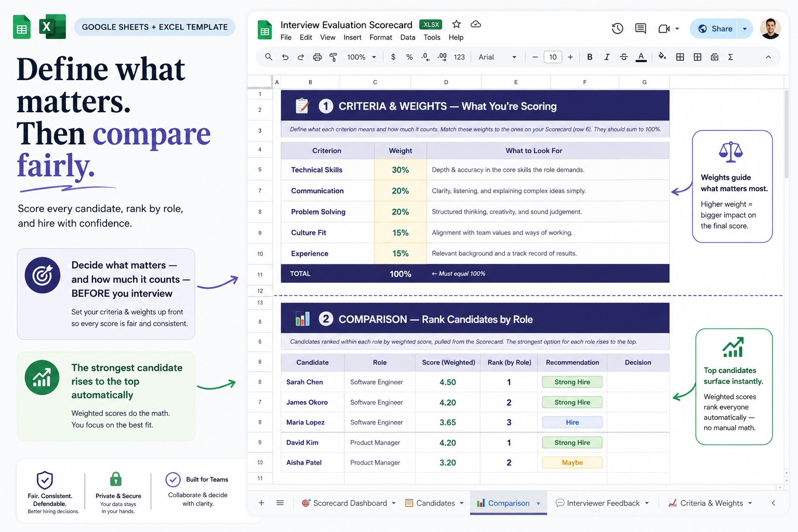Screen dimensions: 798x532
Task: Open the Help menu
Action: [x=456, y=37]
